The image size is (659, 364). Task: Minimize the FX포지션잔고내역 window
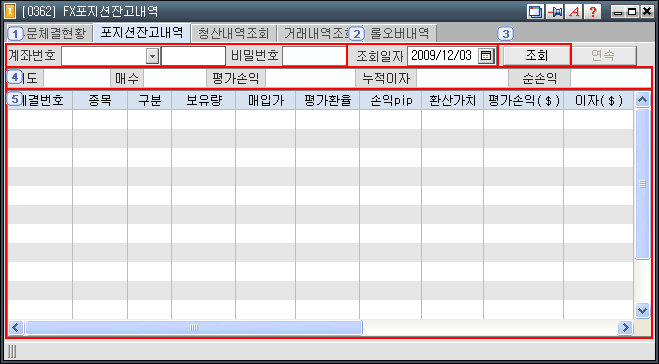(x=617, y=12)
